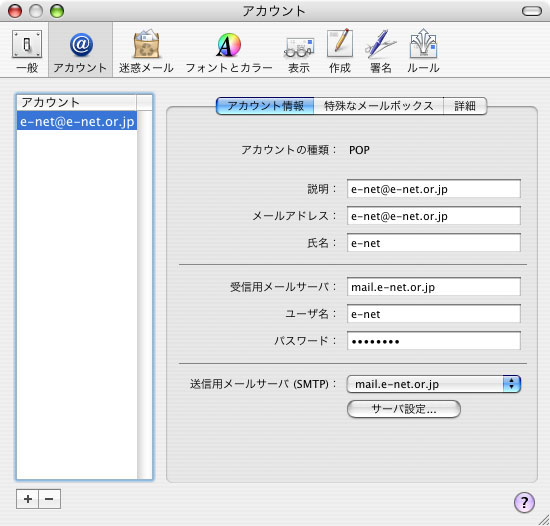Remove the account with minus button
Viewport: 550px width, 526px height.
[x=49, y=499]
